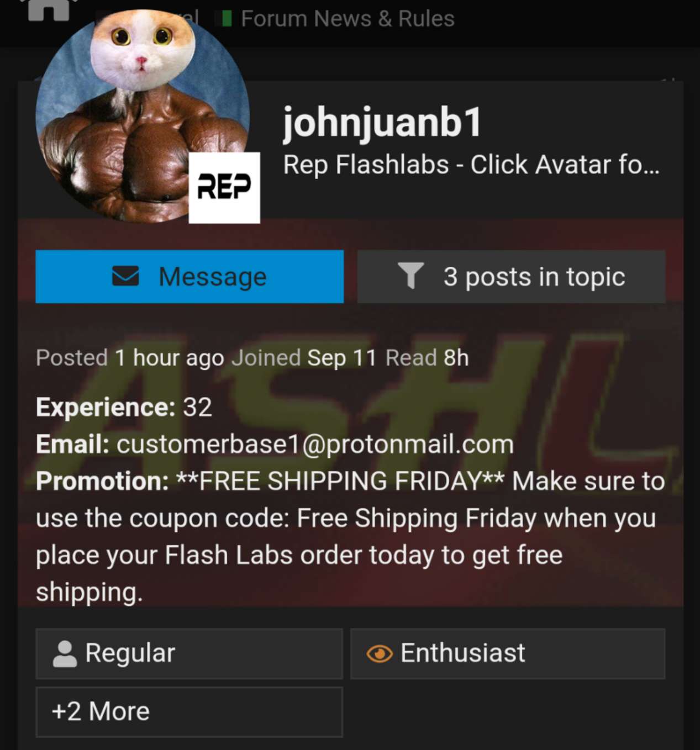Click the Posted 1 hour ago timestamp

click(x=130, y=358)
